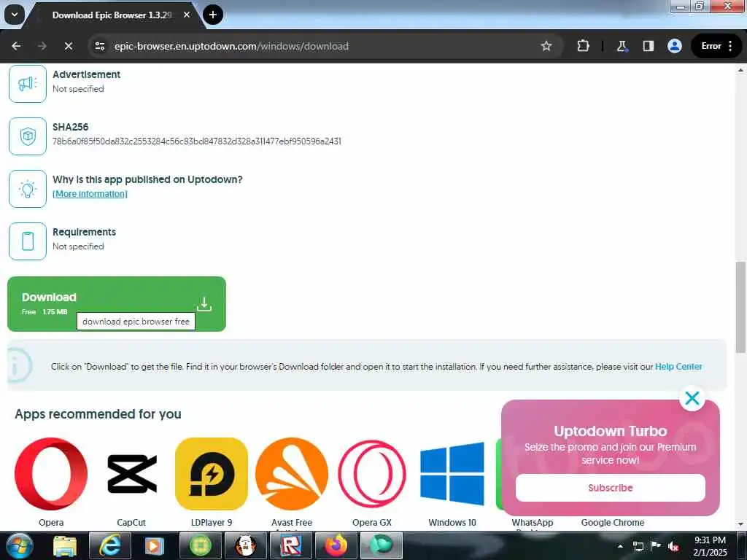Image resolution: width=747 pixels, height=560 pixels.
Task: Open the Help Center link
Action: pos(678,367)
